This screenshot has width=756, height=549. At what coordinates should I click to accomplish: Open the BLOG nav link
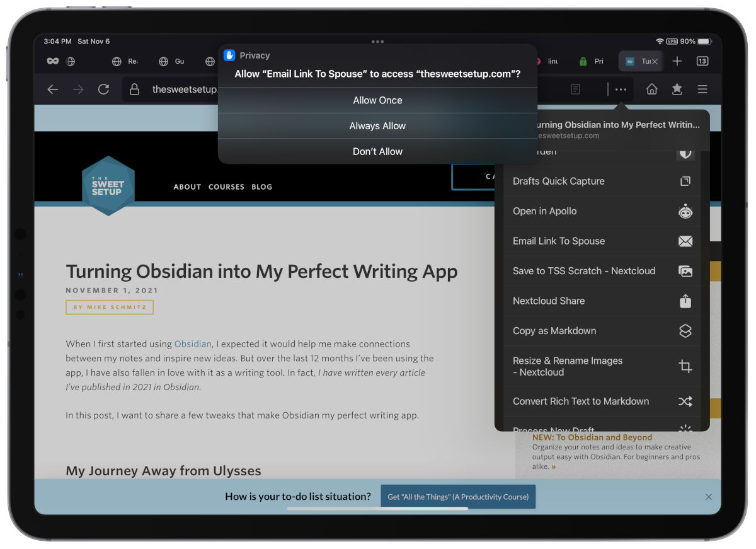click(261, 187)
